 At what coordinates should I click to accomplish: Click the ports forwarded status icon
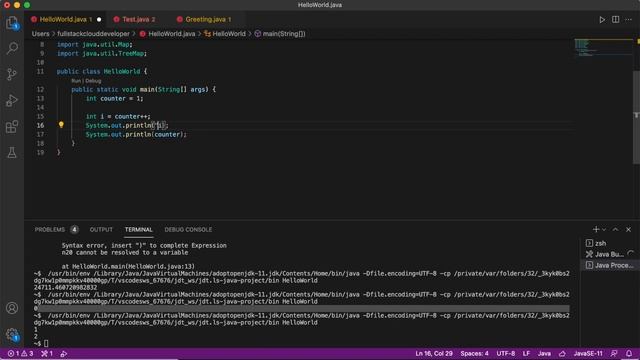(x=47, y=353)
